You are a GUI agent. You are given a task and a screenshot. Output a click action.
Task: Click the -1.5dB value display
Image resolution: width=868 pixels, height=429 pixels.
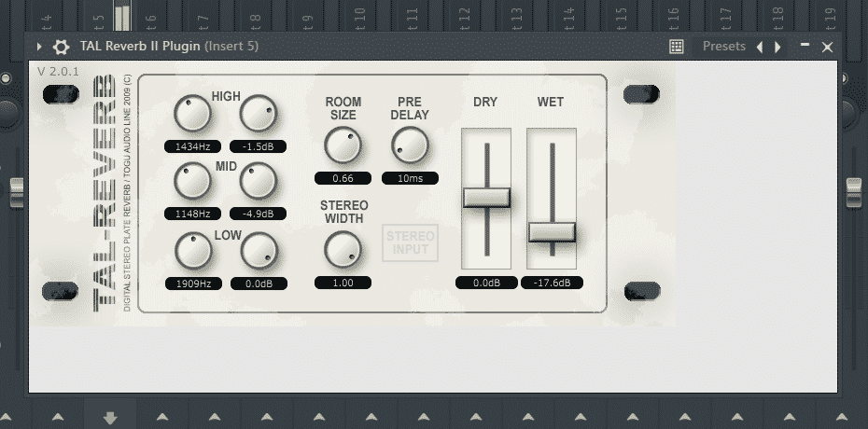(258, 146)
